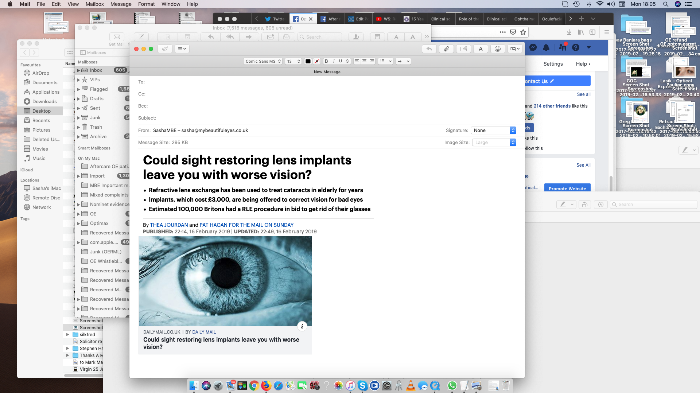Open the list style dropdown in format bar
Image resolution: width=700 pixels, height=393 pixels.
[x=385, y=61]
